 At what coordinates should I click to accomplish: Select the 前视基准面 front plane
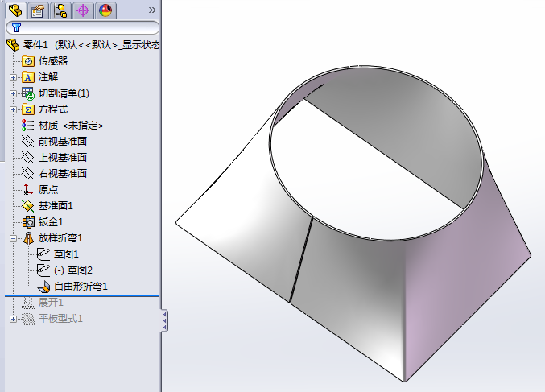[62, 142]
